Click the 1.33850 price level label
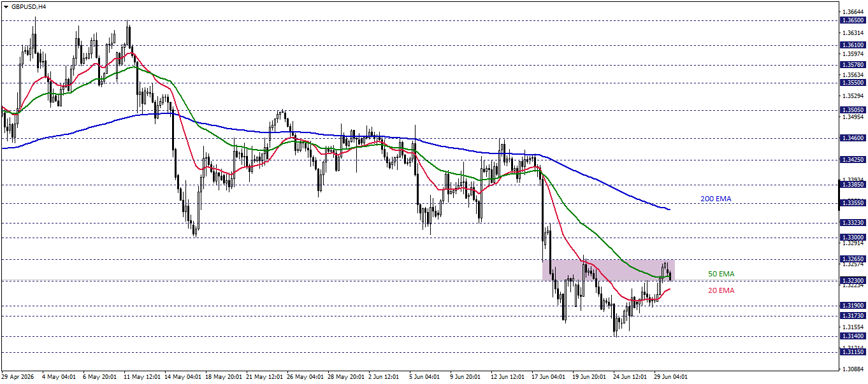 point(853,185)
